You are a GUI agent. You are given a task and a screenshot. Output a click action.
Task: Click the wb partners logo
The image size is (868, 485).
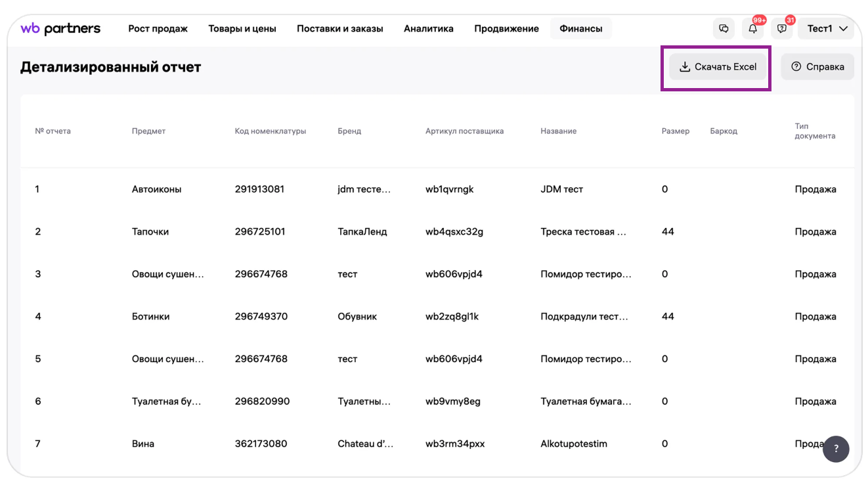pyautogui.click(x=60, y=28)
